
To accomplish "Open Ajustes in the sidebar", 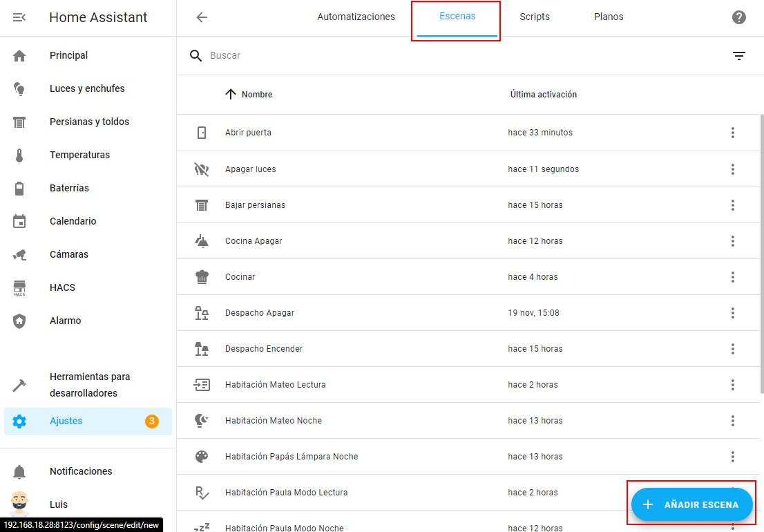I will (66, 421).
